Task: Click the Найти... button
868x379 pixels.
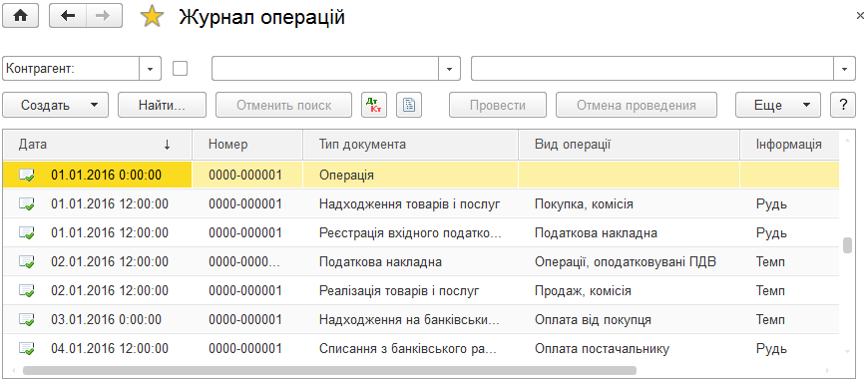Action: [163, 105]
